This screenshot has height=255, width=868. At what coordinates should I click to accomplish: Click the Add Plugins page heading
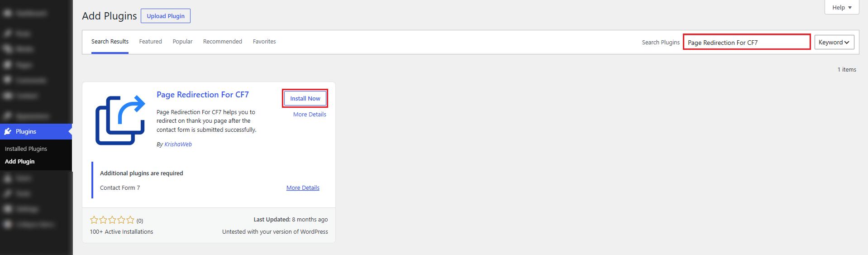point(110,16)
